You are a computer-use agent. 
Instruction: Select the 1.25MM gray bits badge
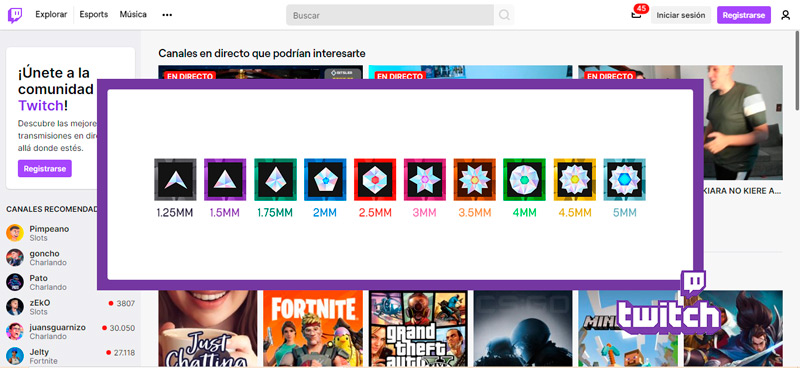(175, 179)
